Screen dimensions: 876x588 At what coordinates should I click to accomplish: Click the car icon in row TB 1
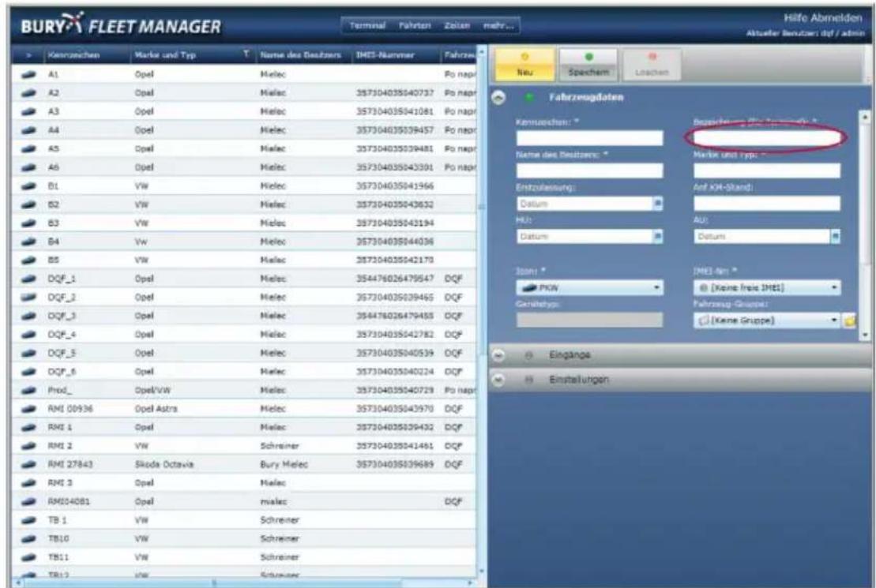28,520
